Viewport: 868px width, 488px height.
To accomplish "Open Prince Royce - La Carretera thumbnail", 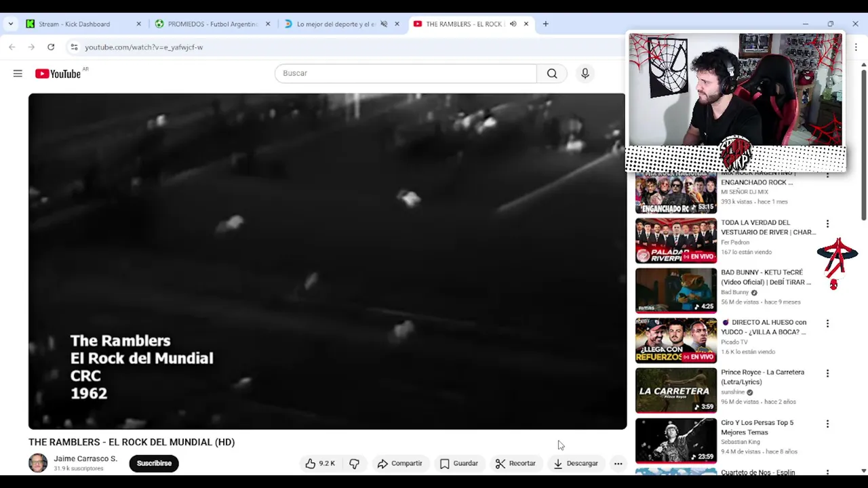I will 675,390.
